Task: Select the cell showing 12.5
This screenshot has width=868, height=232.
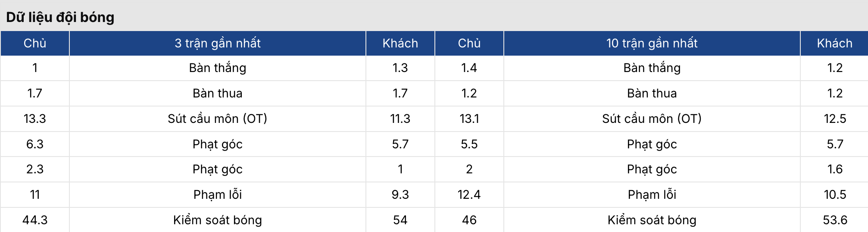Action: click(x=835, y=119)
